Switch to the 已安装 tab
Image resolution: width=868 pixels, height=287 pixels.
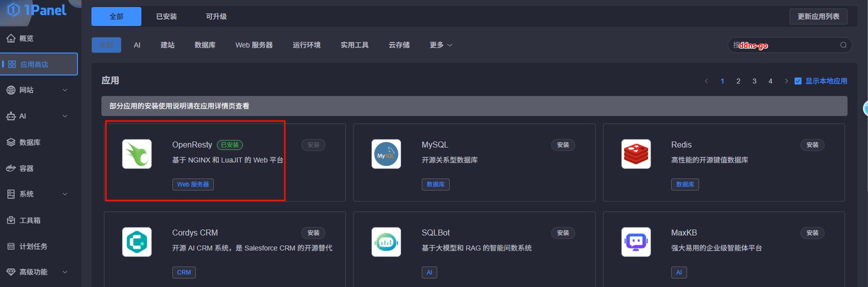(166, 16)
